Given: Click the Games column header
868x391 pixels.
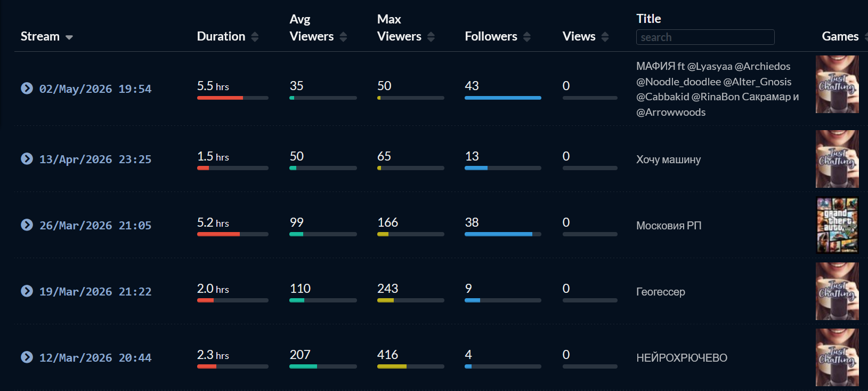Looking at the screenshot, I should pyautogui.click(x=840, y=36).
